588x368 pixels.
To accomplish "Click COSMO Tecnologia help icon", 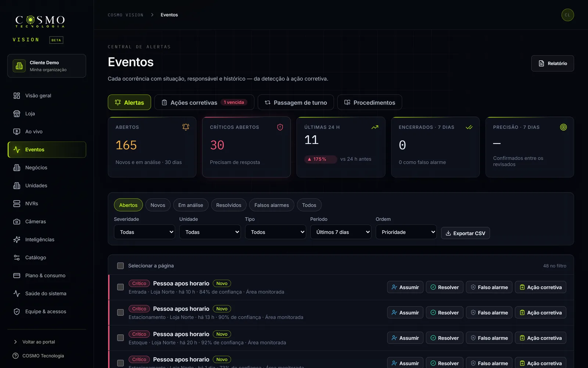I will [x=15, y=356].
